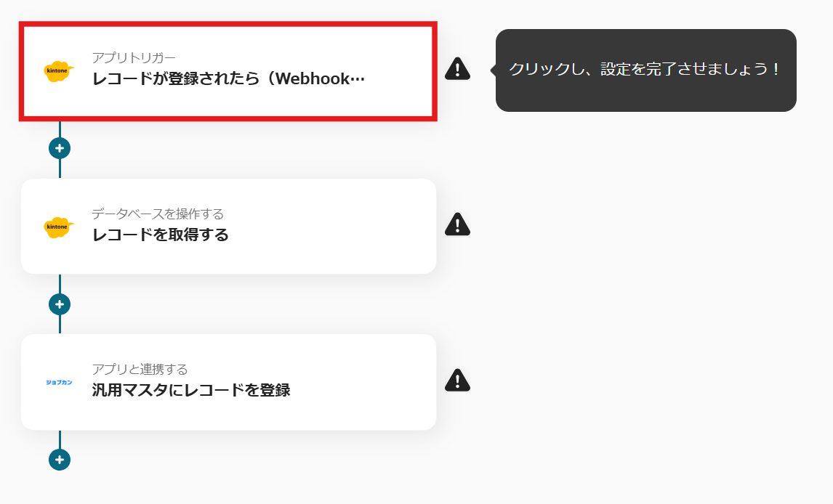Add a step with the plus below the trigger
The height and width of the screenshot is (504, 833).
pyautogui.click(x=60, y=148)
